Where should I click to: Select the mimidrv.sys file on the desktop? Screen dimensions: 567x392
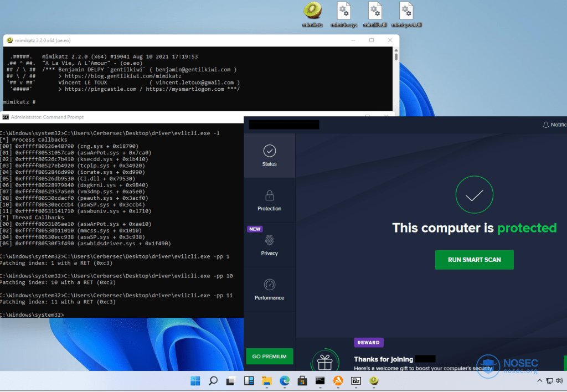tap(344, 14)
